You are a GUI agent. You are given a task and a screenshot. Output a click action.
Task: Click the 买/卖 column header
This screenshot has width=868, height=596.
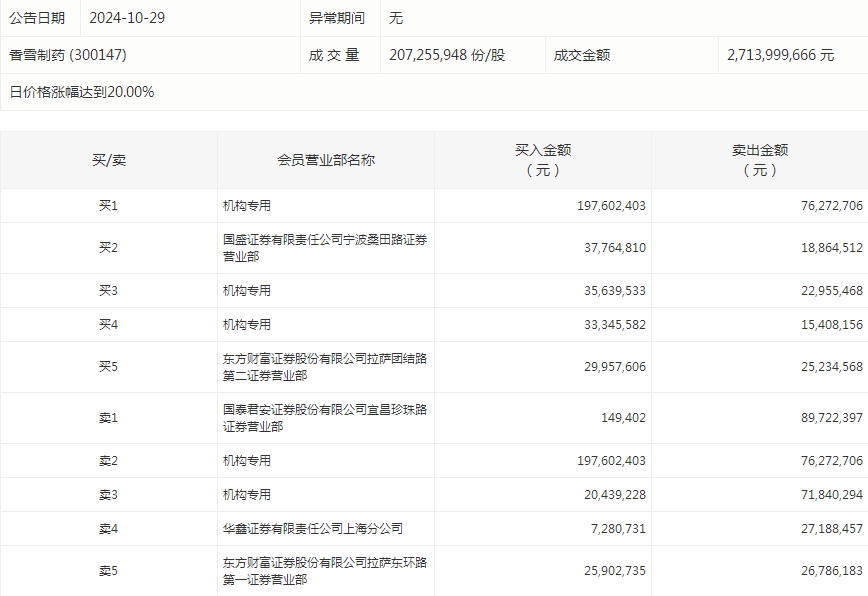(x=108, y=160)
